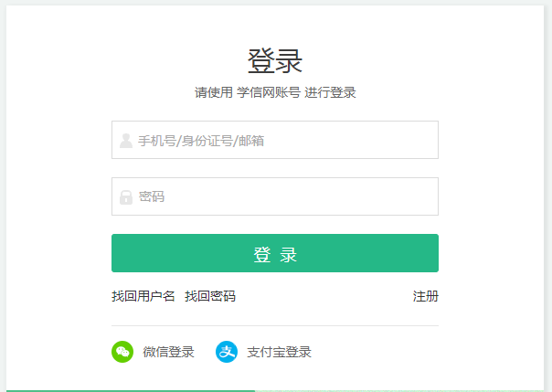Click the user silhouette icon in username field
552x392 pixels.
[126, 141]
